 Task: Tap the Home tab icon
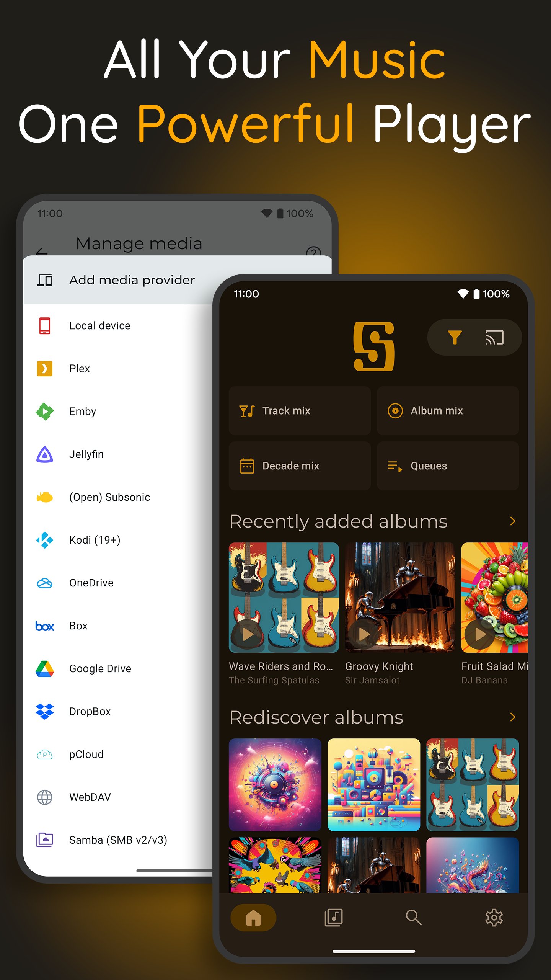[253, 918]
